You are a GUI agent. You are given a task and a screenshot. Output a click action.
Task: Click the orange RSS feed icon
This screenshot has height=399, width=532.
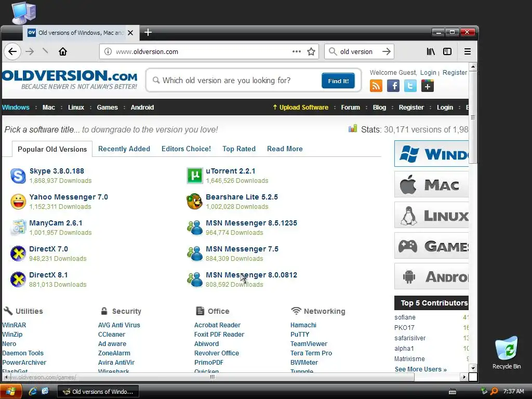[x=376, y=86]
